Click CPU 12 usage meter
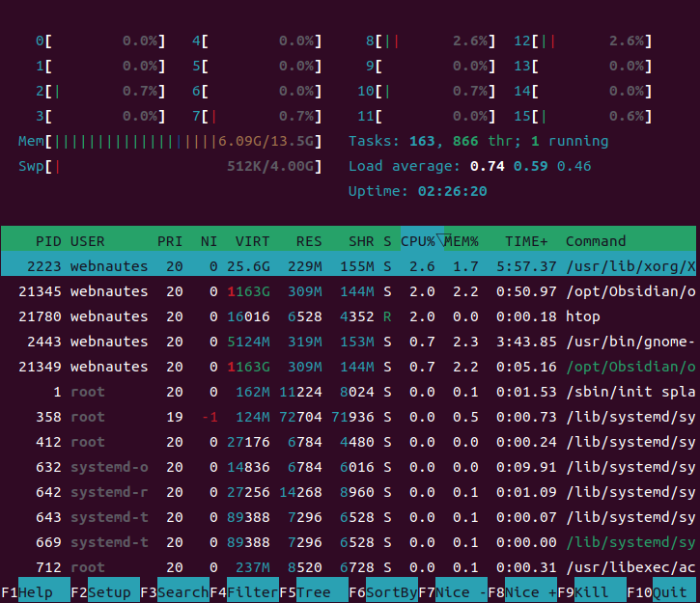700x603 pixels. click(x=582, y=41)
